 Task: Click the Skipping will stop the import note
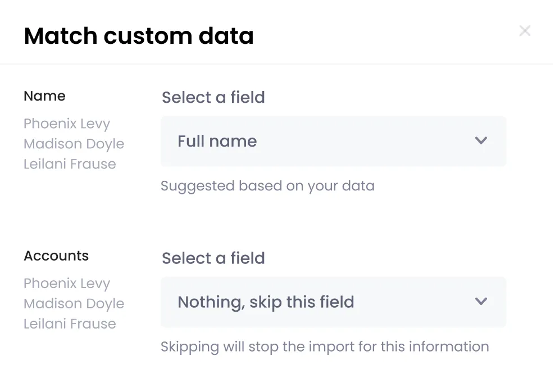click(x=325, y=347)
